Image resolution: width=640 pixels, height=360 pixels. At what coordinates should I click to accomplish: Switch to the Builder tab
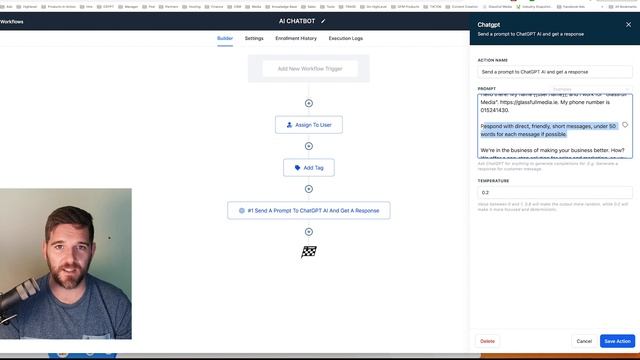(225, 38)
